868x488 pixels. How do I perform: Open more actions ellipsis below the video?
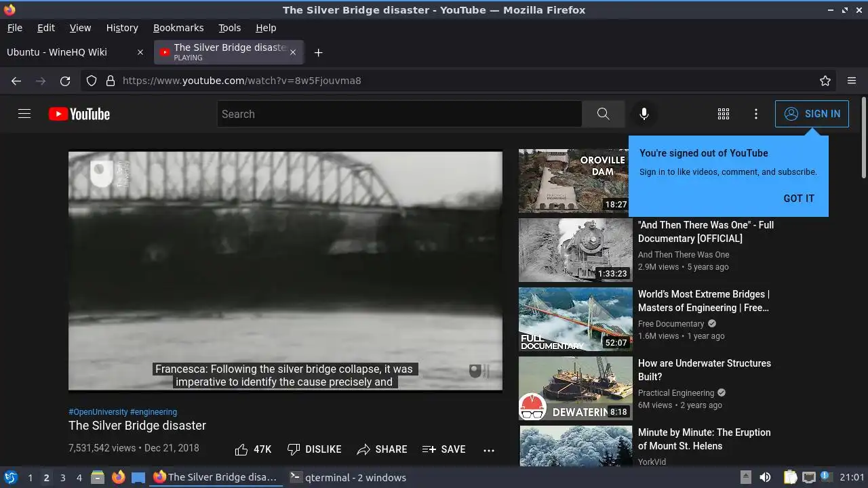tap(489, 449)
